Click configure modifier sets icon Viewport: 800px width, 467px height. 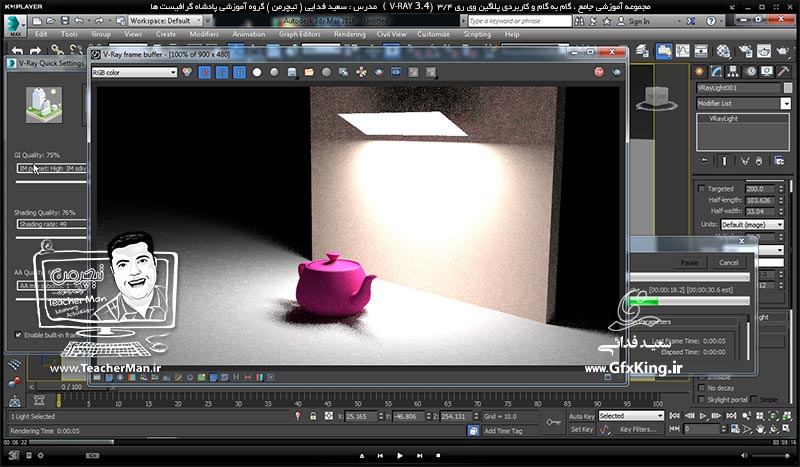(779, 161)
